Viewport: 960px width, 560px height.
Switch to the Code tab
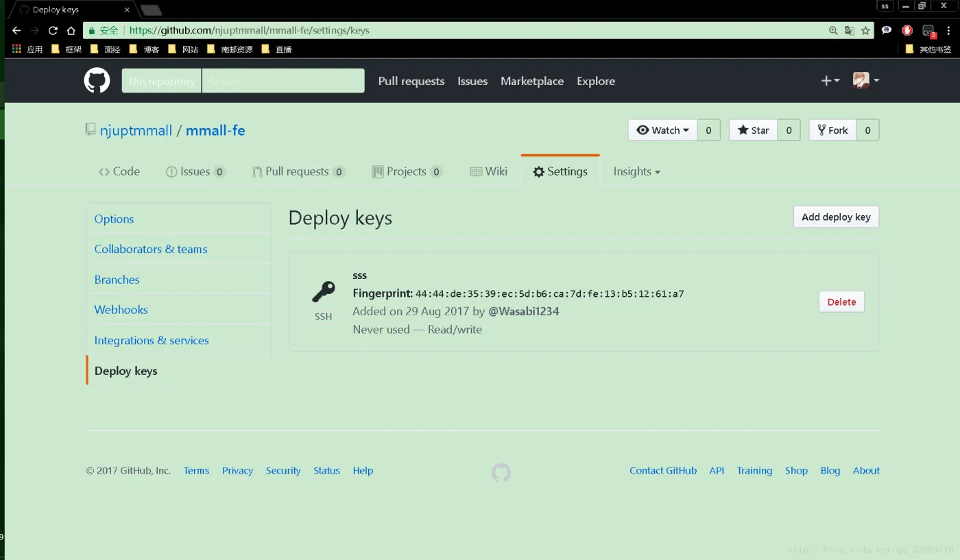[x=119, y=171]
